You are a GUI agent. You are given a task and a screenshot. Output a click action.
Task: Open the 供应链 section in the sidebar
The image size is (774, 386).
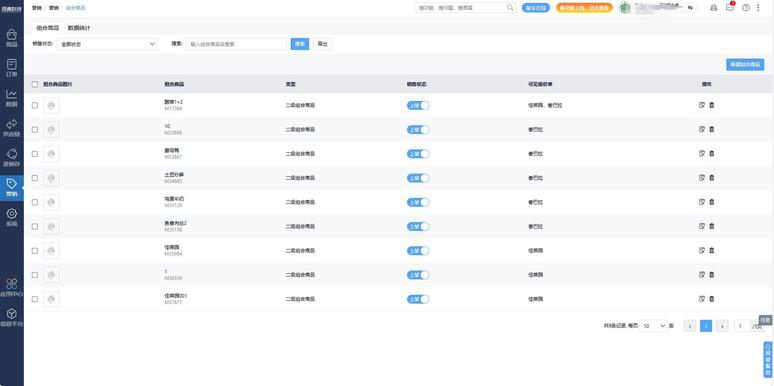[12, 128]
